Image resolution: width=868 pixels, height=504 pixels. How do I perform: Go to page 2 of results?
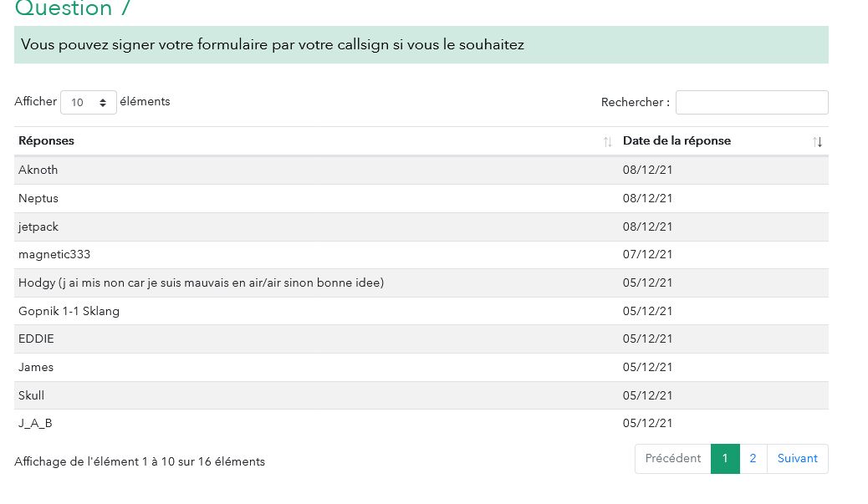point(753,459)
